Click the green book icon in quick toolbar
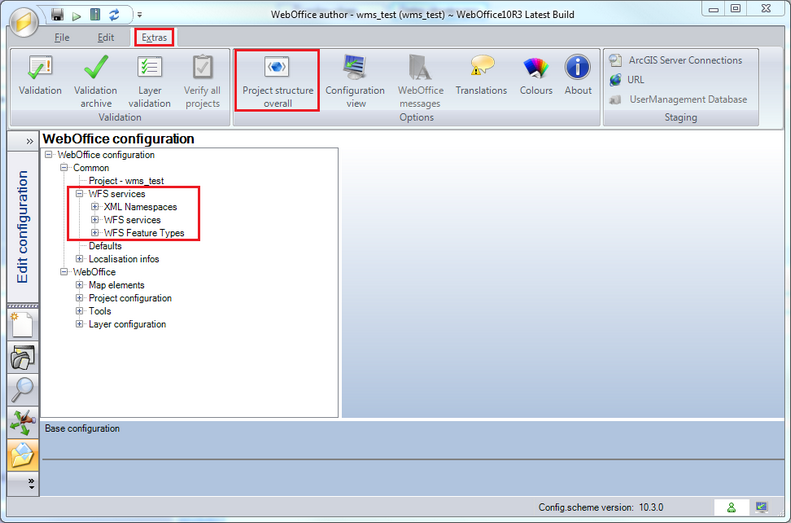This screenshot has height=523, width=791. (95, 15)
